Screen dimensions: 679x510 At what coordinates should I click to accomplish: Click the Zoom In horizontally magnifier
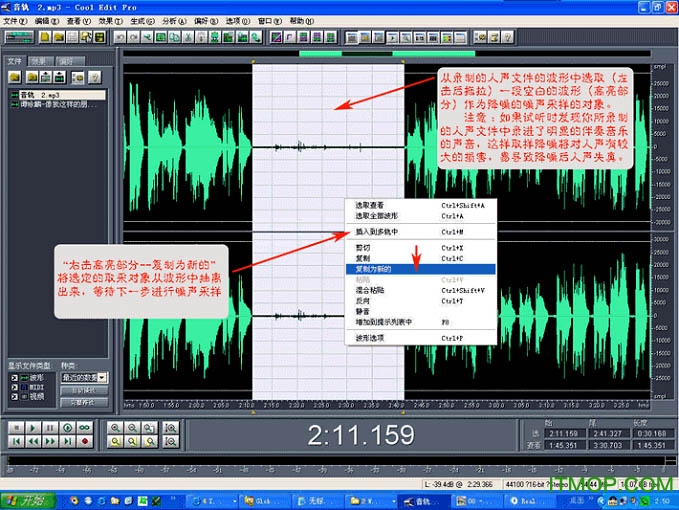pyautogui.click(x=117, y=427)
